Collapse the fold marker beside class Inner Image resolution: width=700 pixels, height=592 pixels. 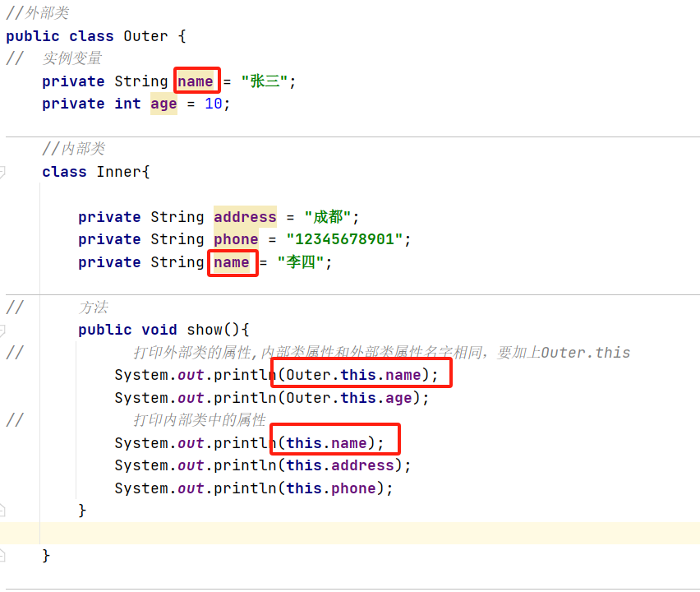[x=2, y=172]
